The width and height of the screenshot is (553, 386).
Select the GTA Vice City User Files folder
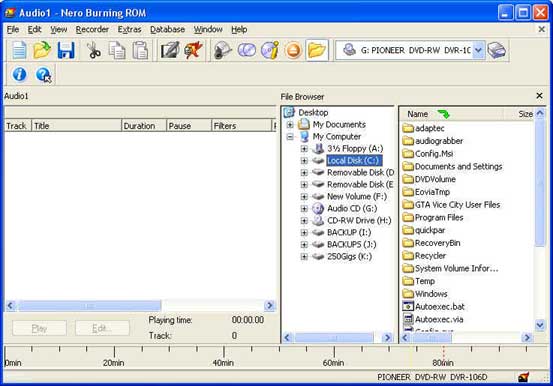point(457,205)
